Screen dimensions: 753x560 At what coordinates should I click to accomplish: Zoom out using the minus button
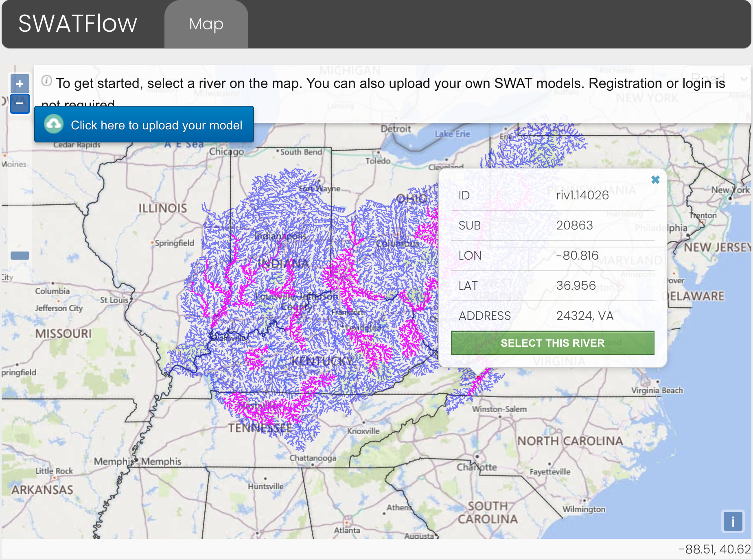tap(20, 104)
